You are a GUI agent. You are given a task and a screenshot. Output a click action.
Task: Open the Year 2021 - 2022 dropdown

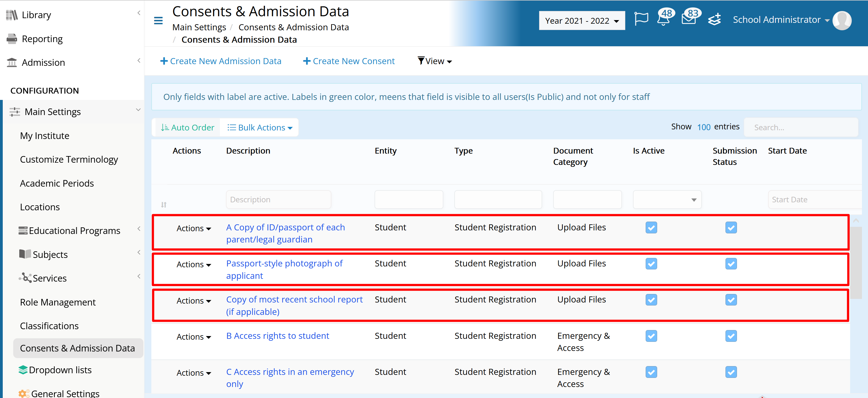[582, 21]
